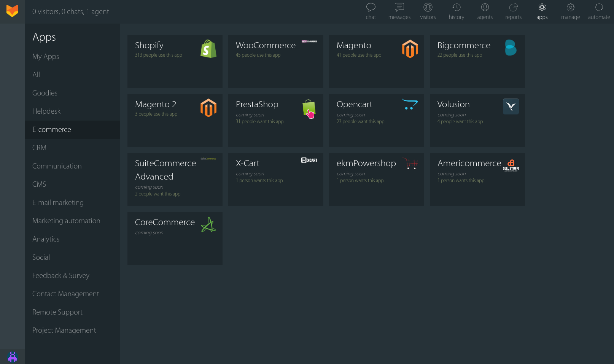This screenshot has width=614, height=364.
Task: Select Feedback & Survey category
Action: 61,275
